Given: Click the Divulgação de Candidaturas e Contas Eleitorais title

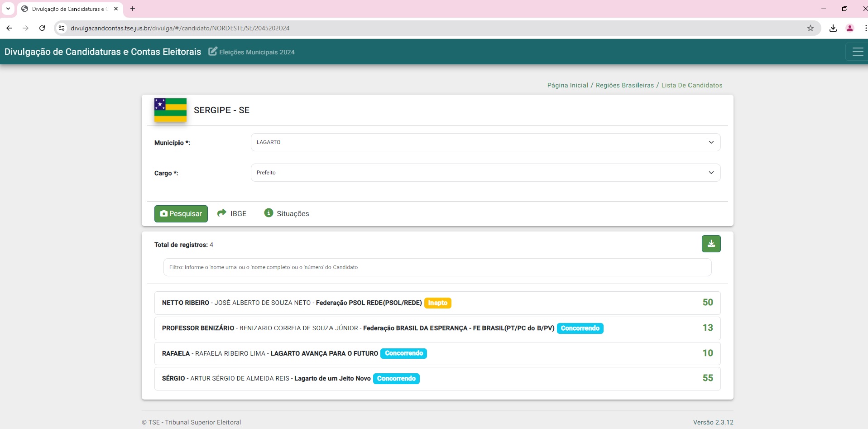Looking at the screenshot, I should coord(103,52).
